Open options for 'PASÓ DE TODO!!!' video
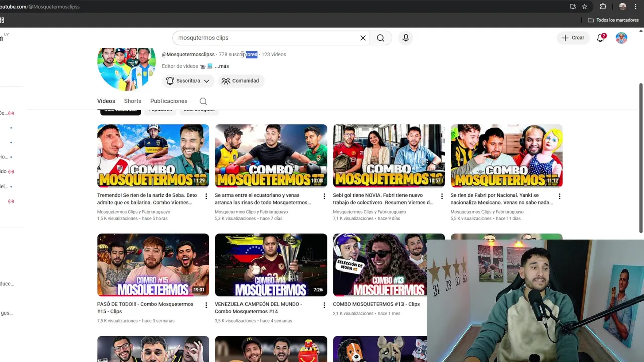644x362 pixels. [x=206, y=305]
